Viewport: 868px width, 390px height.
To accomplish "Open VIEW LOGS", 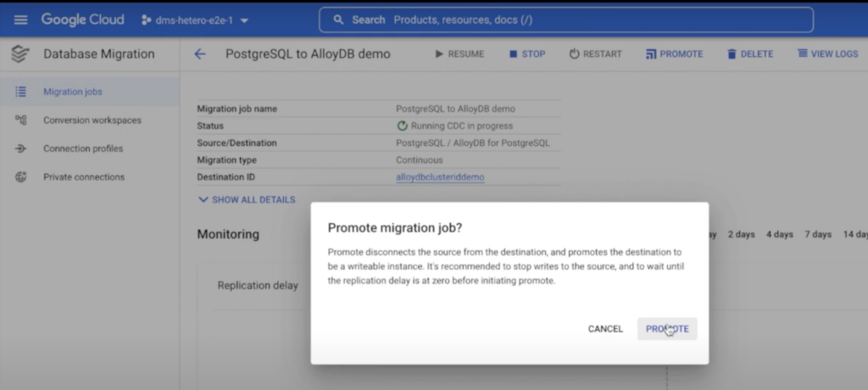I will point(834,54).
